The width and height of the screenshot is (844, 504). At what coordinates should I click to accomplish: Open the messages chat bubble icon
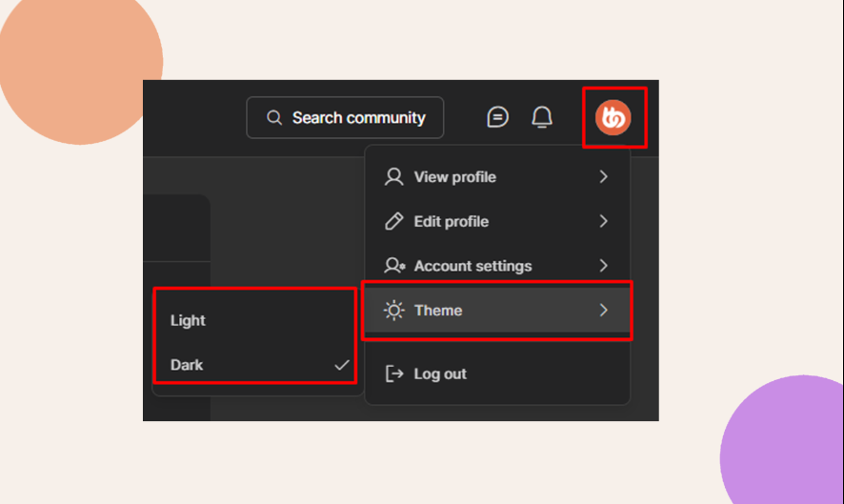[497, 117]
